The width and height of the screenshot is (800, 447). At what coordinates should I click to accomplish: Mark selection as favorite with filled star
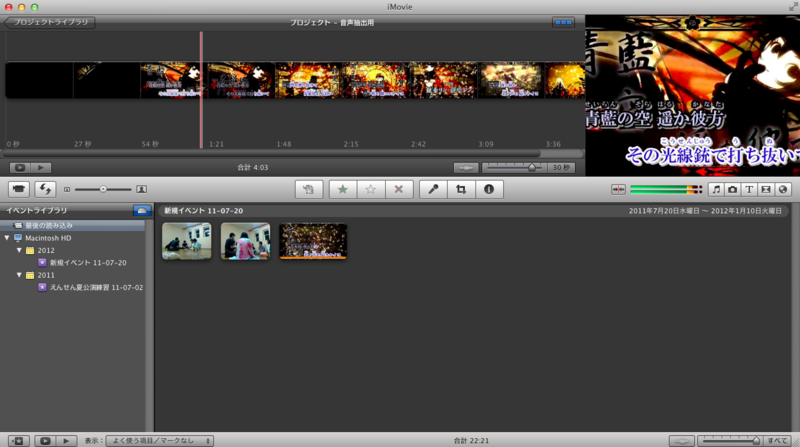[x=343, y=189]
